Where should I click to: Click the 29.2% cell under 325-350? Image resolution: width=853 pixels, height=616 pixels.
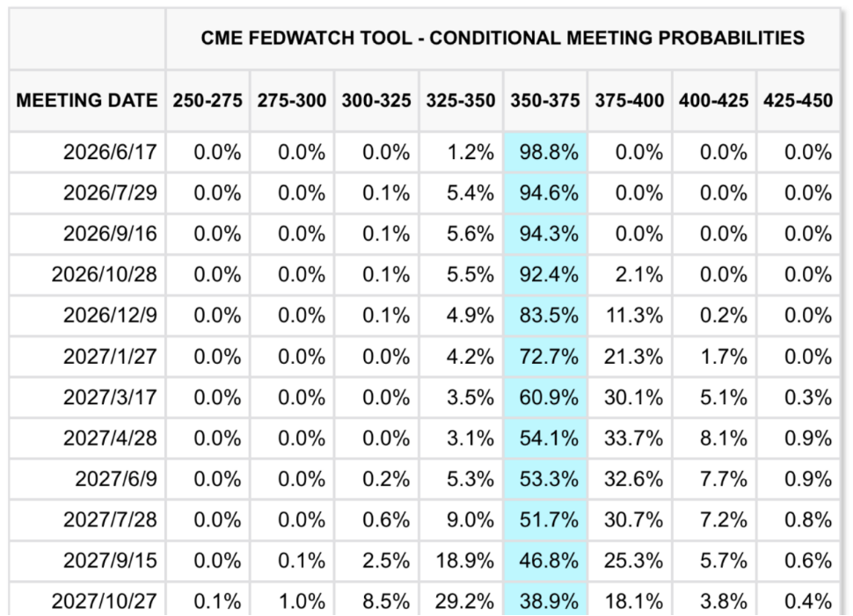[x=463, y=601]
